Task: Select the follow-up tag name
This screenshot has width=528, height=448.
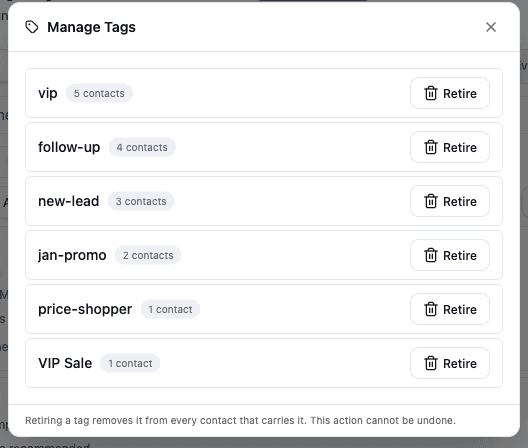Action: pos(69,147)
